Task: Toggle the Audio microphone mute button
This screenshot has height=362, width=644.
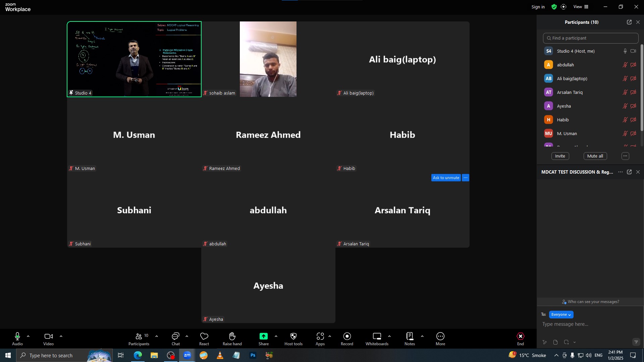Action: point(17,339)
